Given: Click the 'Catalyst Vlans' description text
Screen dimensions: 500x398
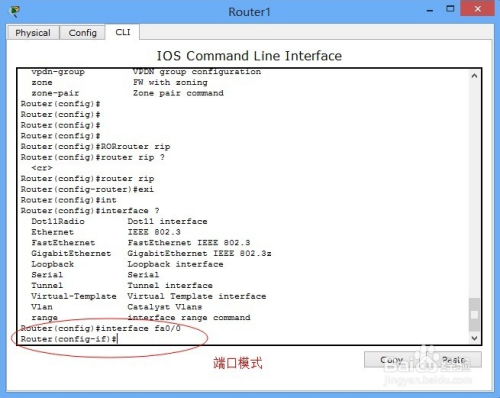Looking at the screenshot, I should coord(165,307).
